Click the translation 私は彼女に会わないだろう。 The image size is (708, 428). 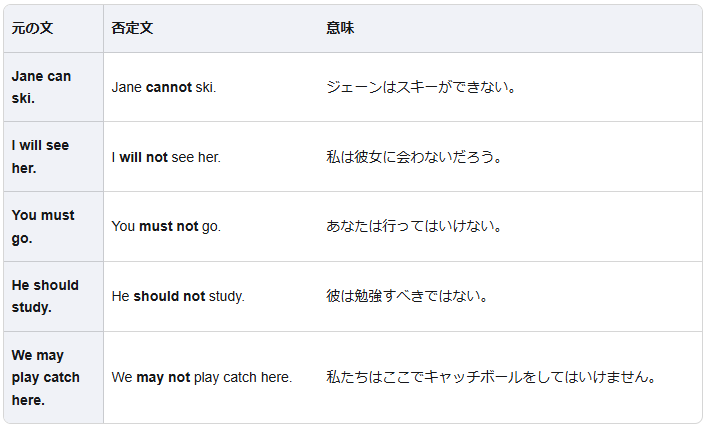point(414,157)
